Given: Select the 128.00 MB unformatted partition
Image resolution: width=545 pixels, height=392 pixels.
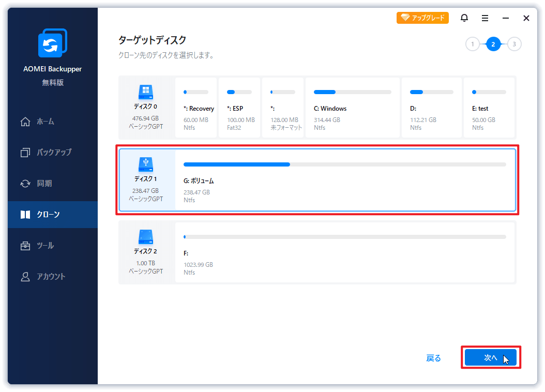Looking at the screenshot, I should 283,108.
